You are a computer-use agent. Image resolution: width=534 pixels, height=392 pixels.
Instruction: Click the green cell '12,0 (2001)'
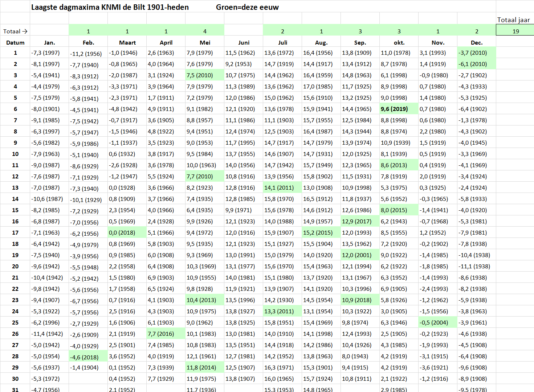click(360, 255)
